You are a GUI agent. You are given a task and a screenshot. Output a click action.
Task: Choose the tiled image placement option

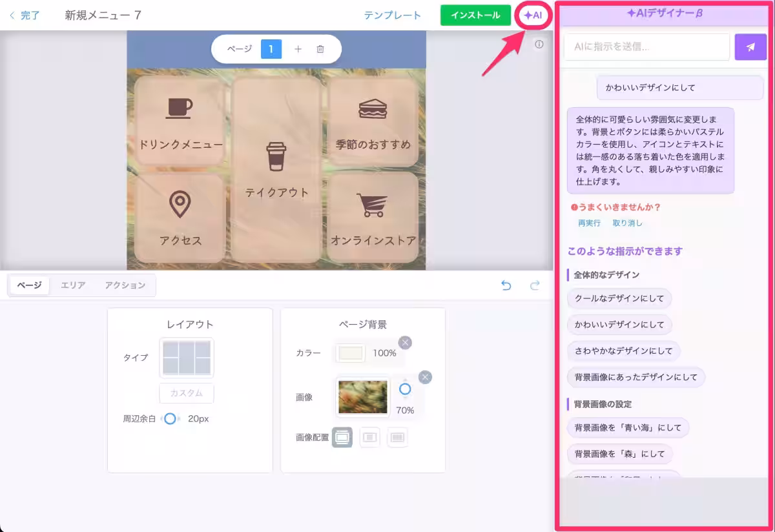[x=397, y=437]
